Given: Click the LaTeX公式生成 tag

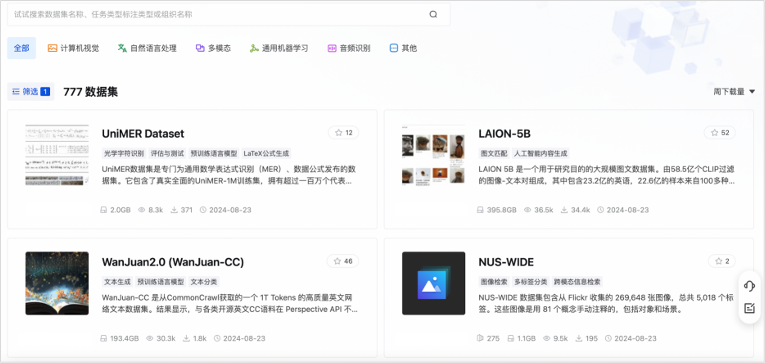Looking at the screenshot, I should pyautogui.click(x=266, y=153).
